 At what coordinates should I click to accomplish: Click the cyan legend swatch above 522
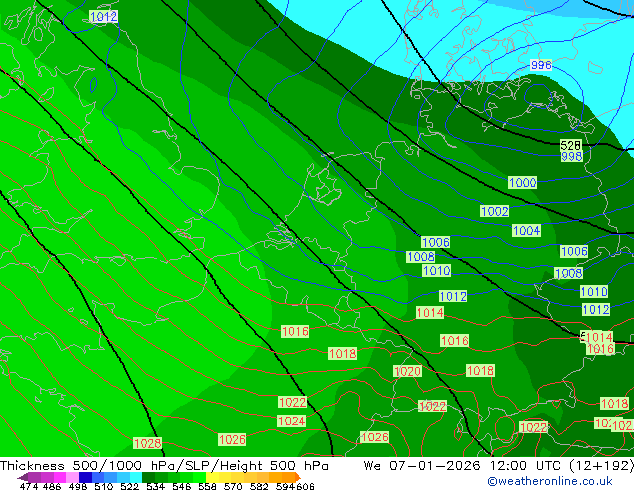click(x=136, y=477)
